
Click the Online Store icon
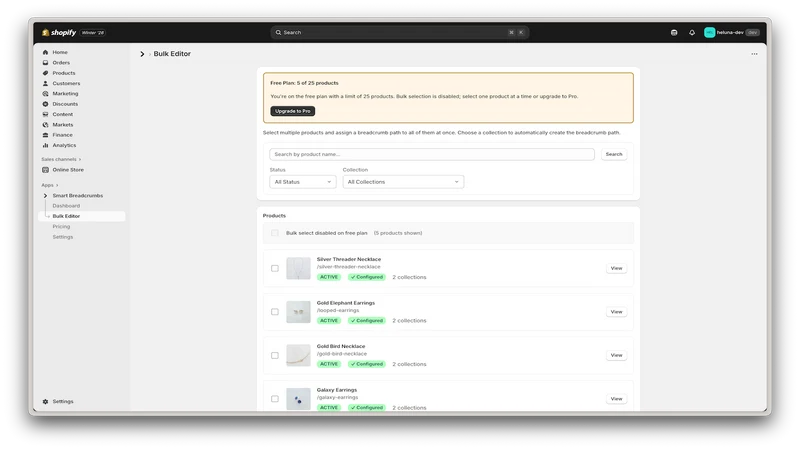(x=45, y=170)
